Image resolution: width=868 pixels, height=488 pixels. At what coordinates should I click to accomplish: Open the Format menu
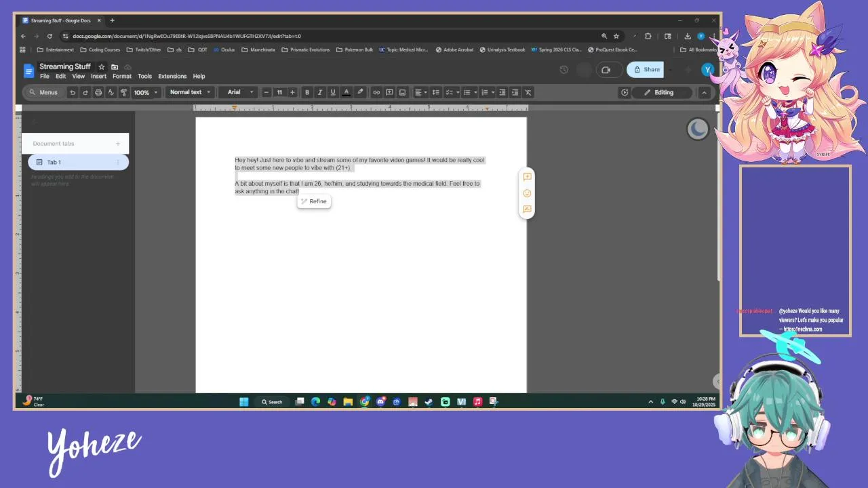(122, 76)
